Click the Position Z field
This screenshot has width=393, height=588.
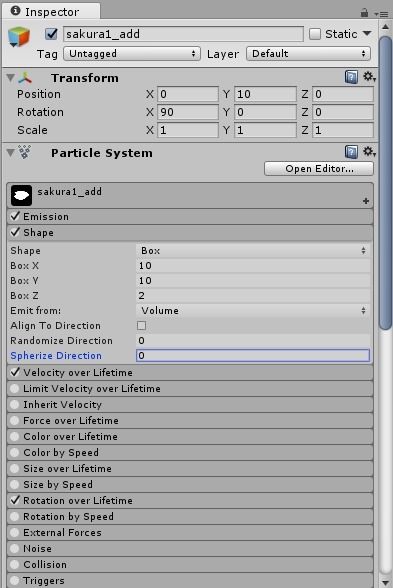(343, 94)
